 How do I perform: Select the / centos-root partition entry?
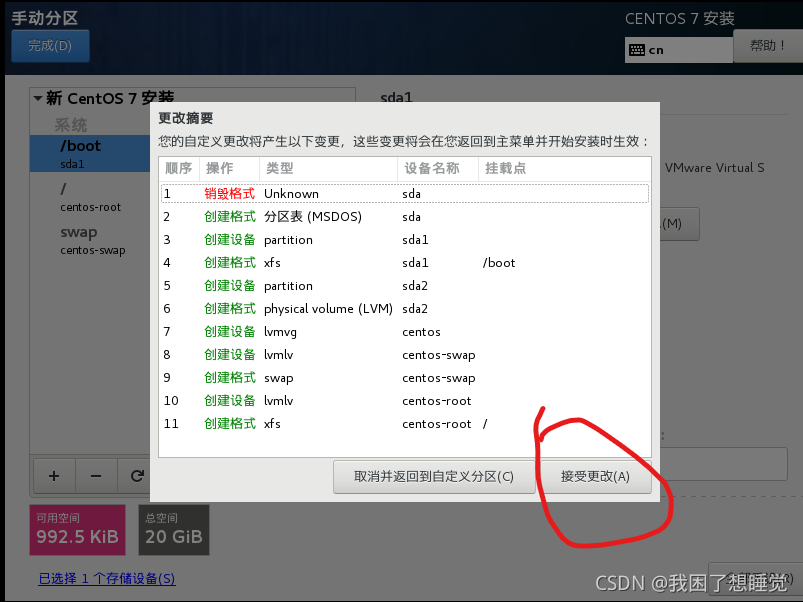(x=90, y=197)
